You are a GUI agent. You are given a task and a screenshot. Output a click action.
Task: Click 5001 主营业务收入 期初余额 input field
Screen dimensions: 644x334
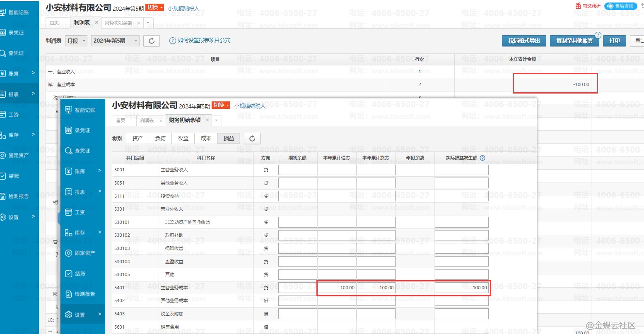pos(297,170)
